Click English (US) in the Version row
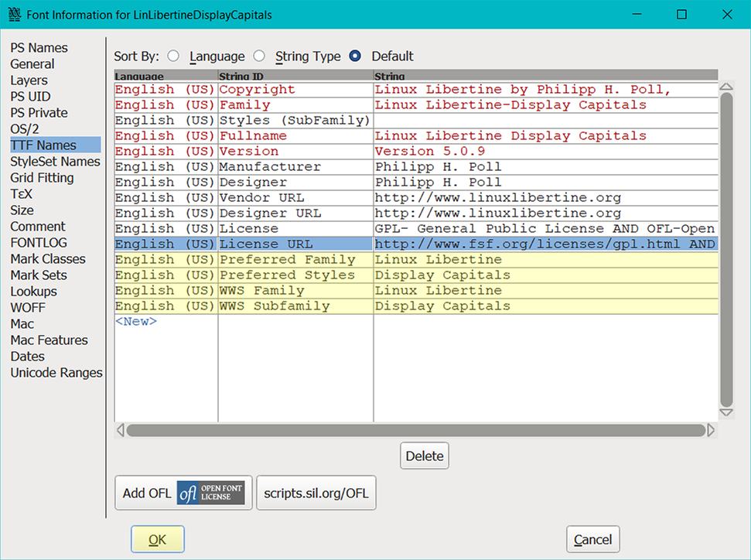 pos(166,152)
